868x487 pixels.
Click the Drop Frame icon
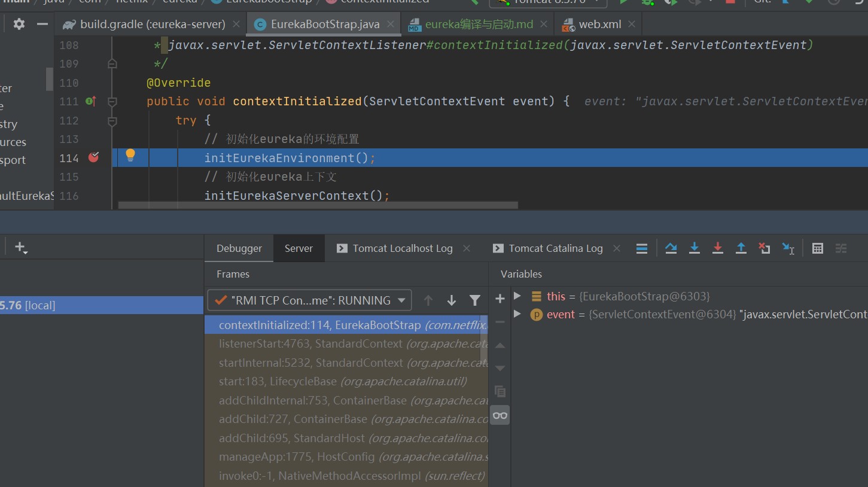pyautogui.click(x=765, y=248)
